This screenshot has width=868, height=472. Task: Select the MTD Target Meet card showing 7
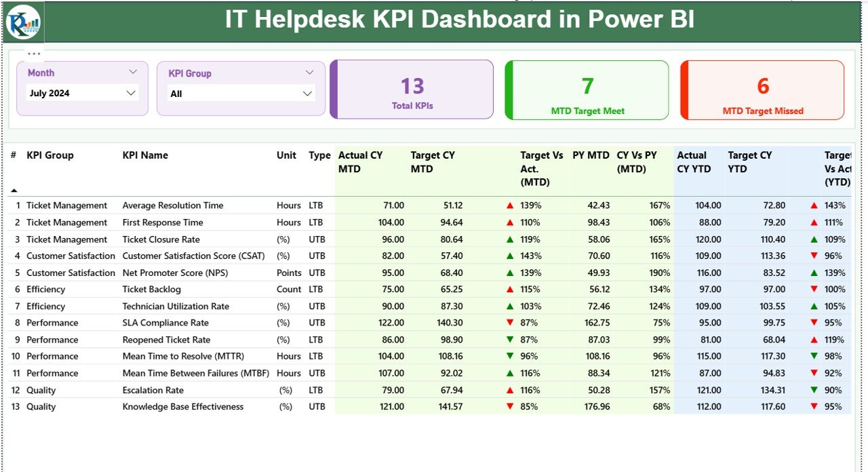click(587, 89)
